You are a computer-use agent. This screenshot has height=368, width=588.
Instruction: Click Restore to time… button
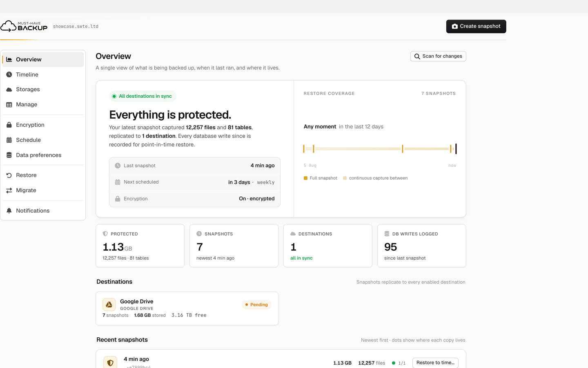click(x=435, y=363)
